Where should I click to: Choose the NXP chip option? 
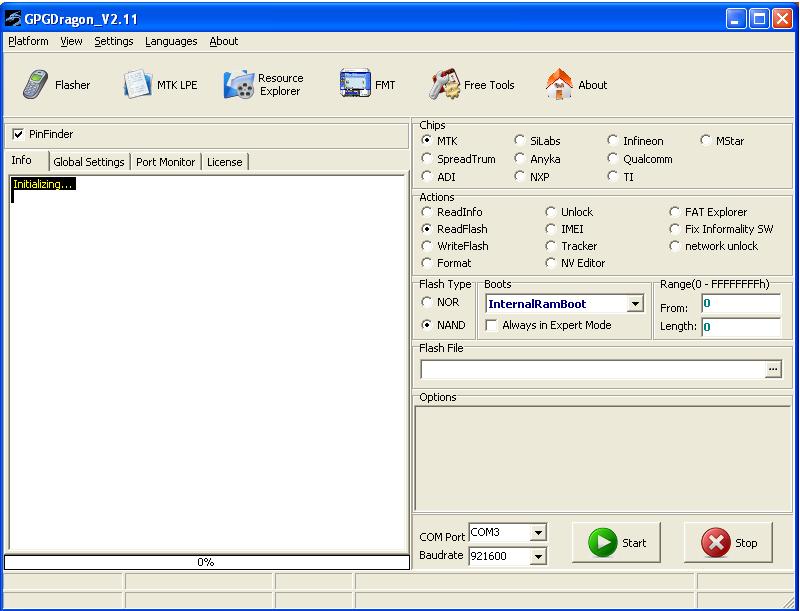tap(519, 176)
